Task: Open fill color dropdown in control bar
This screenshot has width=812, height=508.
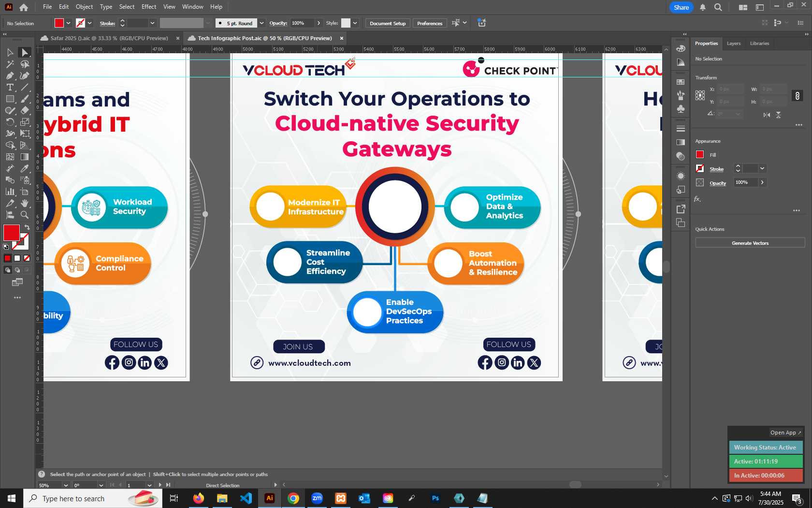Action: [68, 23]
